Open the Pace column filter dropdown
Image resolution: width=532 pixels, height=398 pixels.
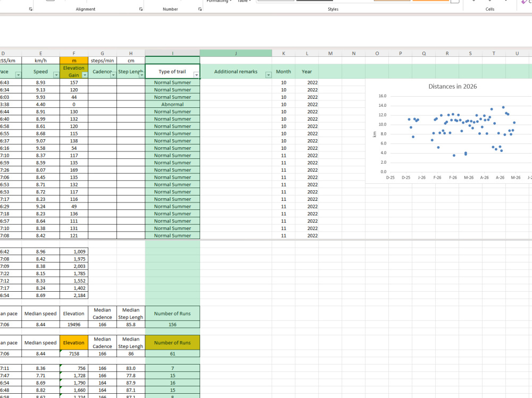[18, 75]
